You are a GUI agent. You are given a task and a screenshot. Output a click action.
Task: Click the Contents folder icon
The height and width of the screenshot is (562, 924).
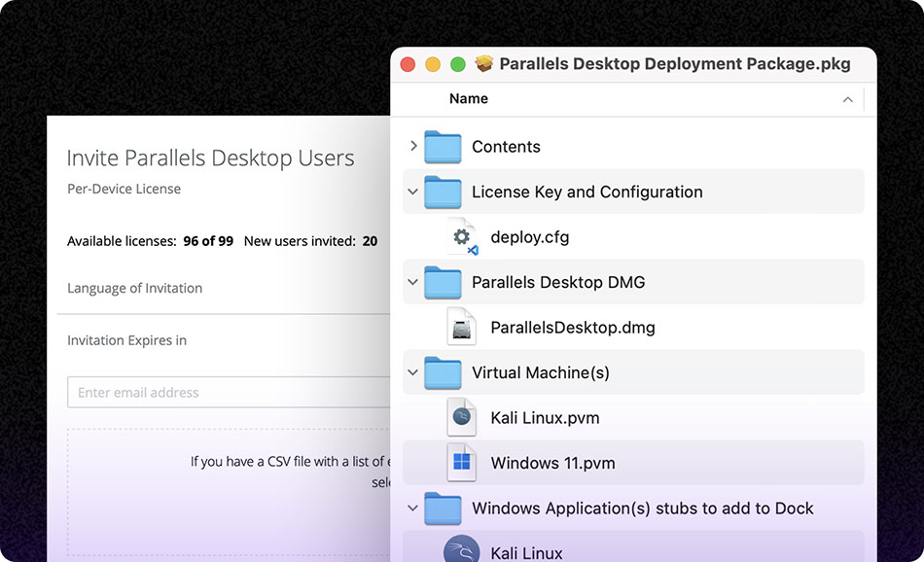443,146
